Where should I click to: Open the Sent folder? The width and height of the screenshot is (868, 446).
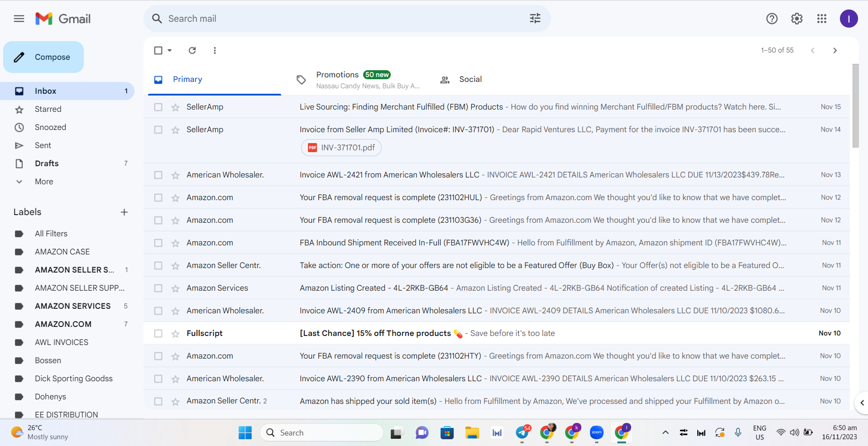point(67,145)
